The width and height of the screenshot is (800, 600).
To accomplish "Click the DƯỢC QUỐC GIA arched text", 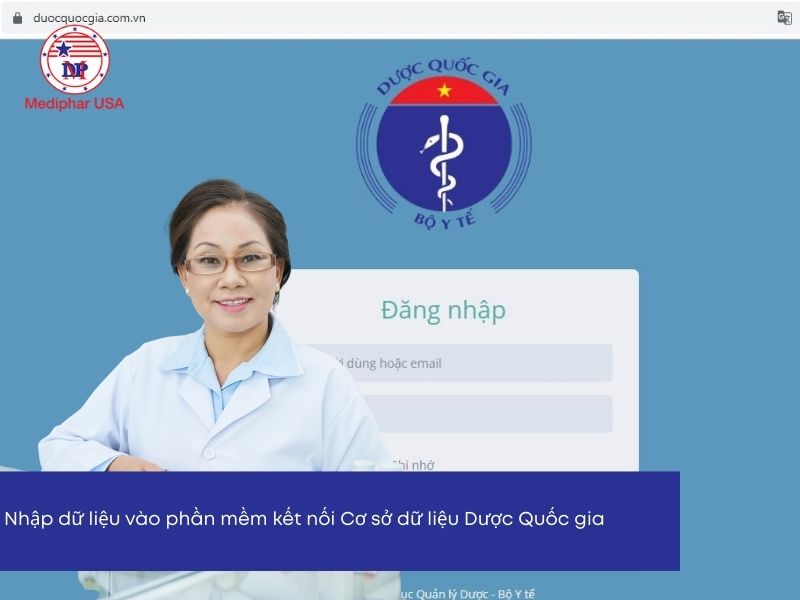I will tap(443, 76).
